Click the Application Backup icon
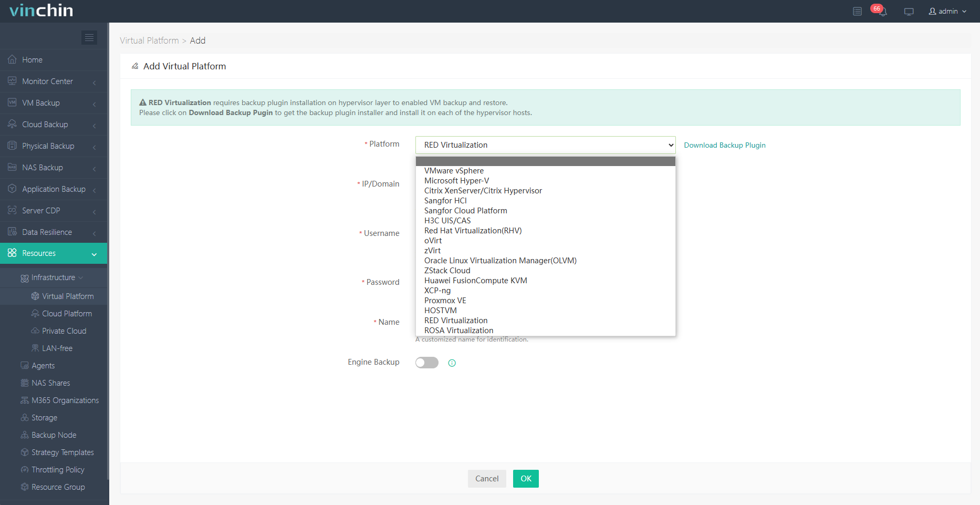 pos(12,189)
